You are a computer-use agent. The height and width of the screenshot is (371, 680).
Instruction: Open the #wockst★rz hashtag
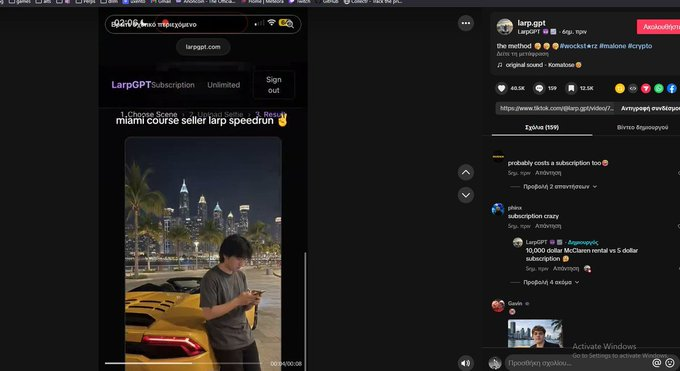pyautogui.click(x=578, y=46)
